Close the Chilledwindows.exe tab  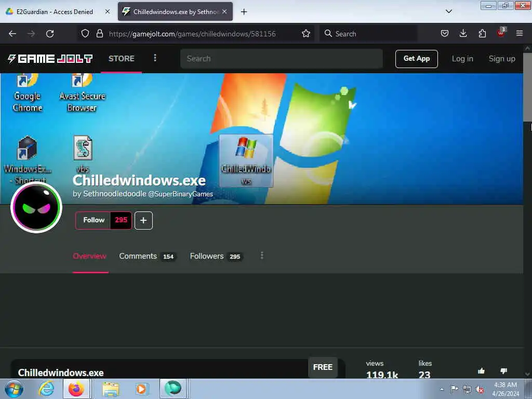coord(224,11)
